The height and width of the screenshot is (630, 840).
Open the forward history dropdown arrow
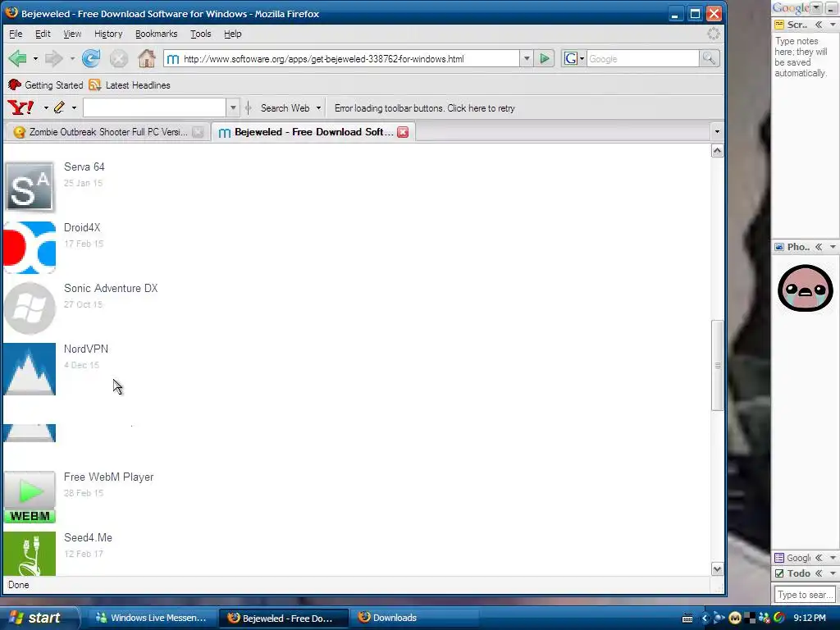point(72,58)
